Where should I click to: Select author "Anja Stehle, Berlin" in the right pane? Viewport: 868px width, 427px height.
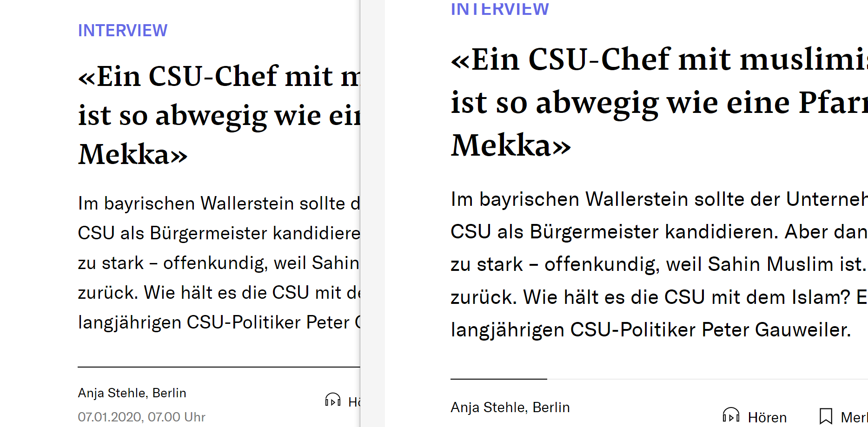pyautogui.click(x=510, y=407)
